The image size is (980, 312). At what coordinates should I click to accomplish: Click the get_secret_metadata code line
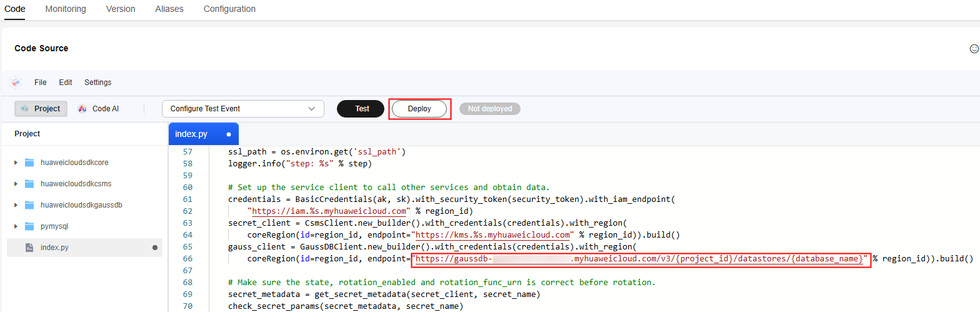pyautogui.click(x=384, y=294)
